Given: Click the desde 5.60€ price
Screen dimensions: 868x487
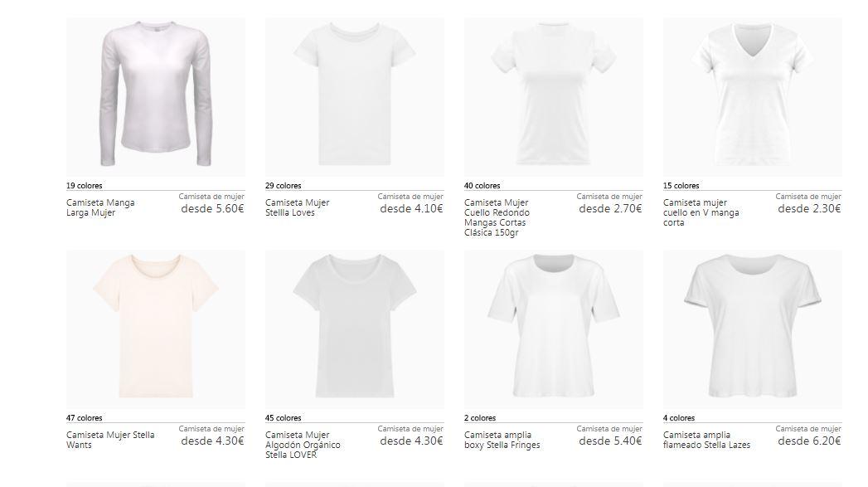Looking at the screenshot, I should (212, 209).
